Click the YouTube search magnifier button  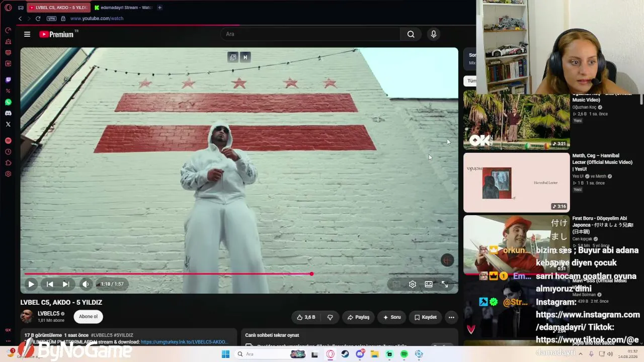(x=411, y=34)
